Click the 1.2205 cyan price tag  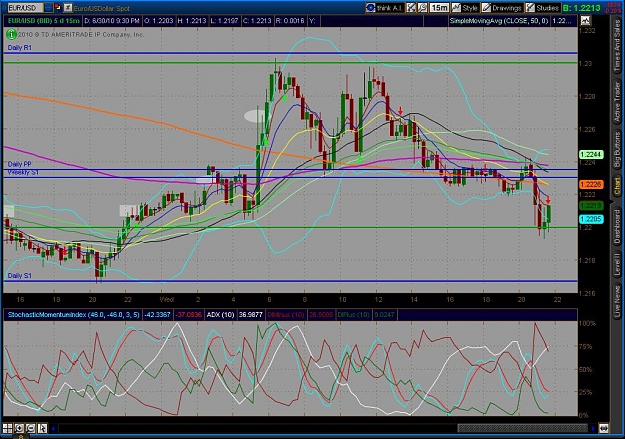[591, 219]
